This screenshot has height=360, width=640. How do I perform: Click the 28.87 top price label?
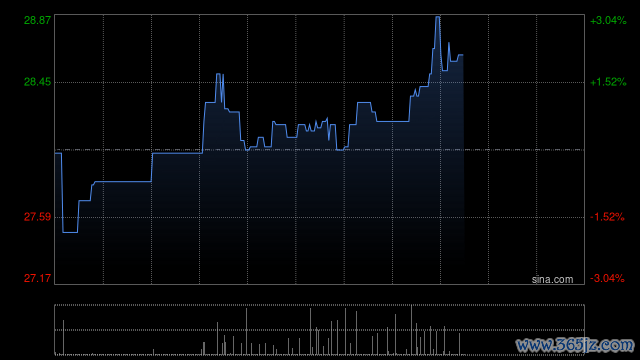click(x=38, y=20)
